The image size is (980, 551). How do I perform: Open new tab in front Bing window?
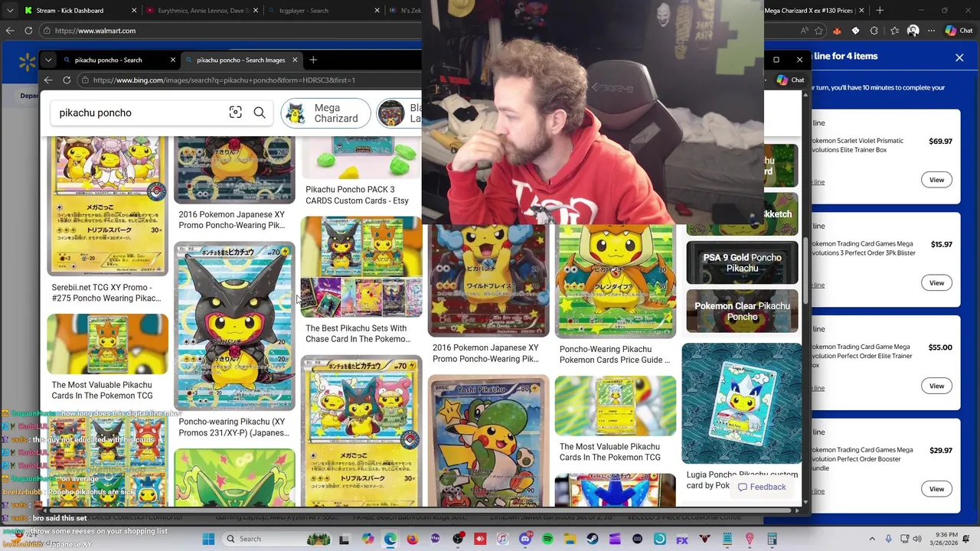coord(312,60)
